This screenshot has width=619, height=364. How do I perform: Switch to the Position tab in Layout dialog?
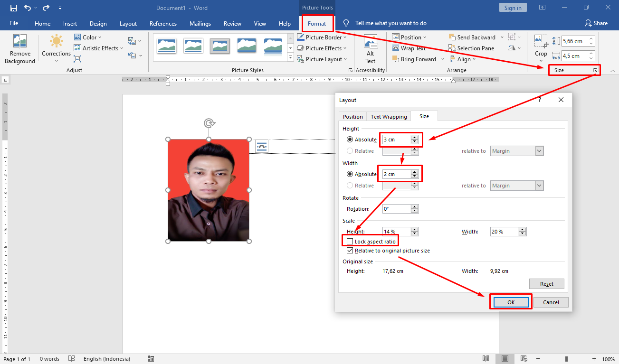(x=353, y=116)
